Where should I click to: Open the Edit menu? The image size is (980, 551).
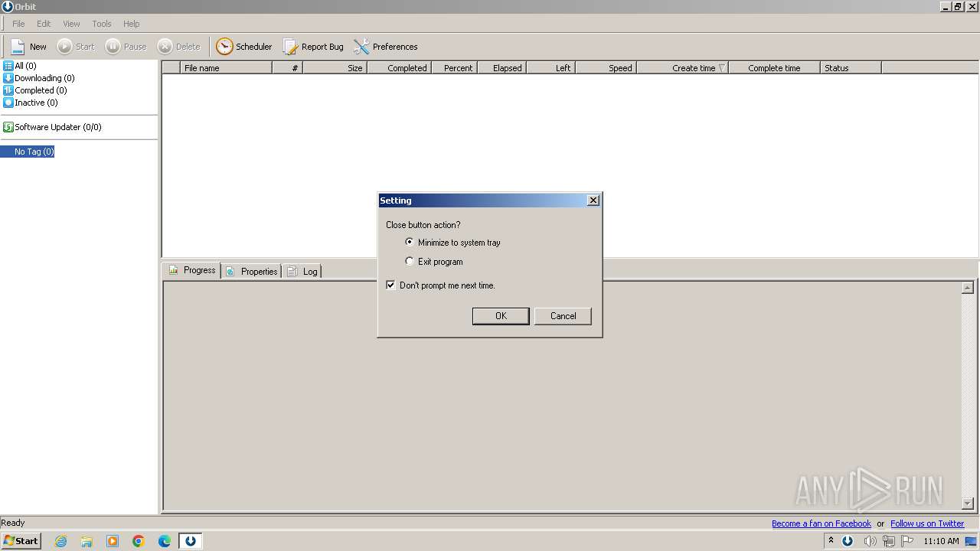tap(44, 24)
